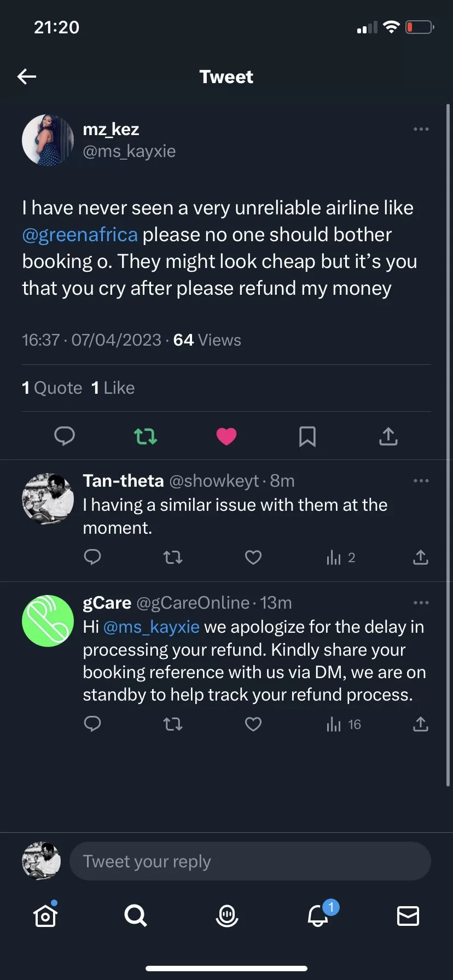Undo the retweet on main tweet
Screen dimensions: 453x980
[x=146, y=436]
